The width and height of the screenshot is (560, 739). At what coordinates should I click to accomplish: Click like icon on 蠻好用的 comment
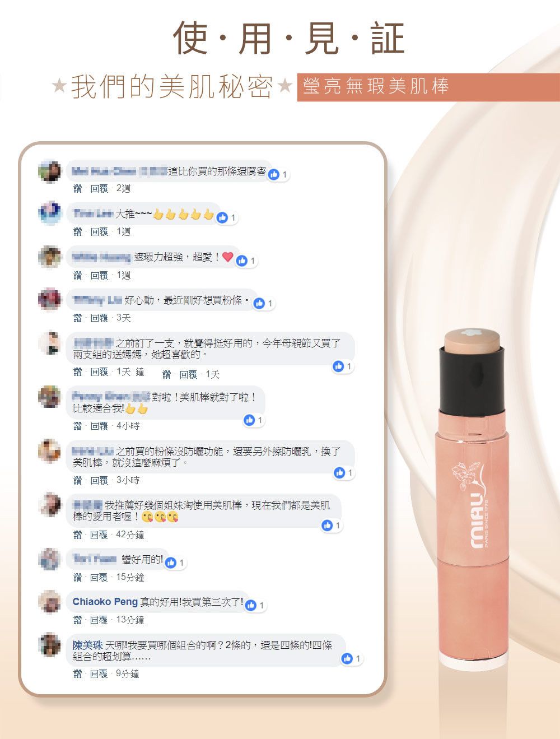coord(171,563)
